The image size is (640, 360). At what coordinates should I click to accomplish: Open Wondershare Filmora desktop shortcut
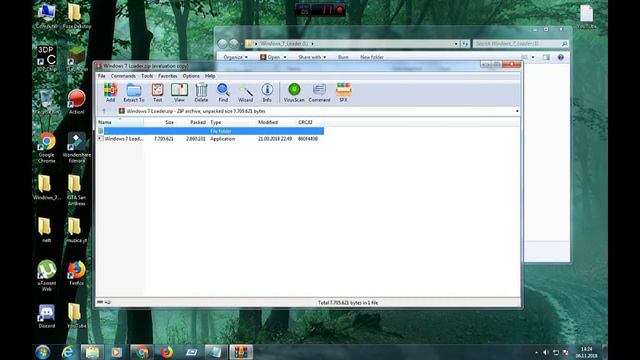pyautogui.click(x=77, y=147)
